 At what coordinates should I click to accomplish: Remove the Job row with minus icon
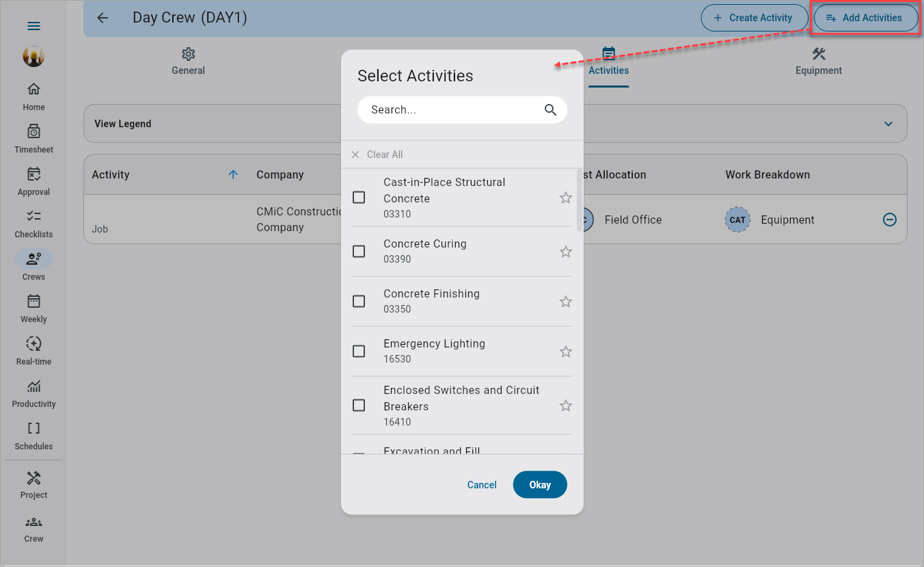(x=890, y=220)
